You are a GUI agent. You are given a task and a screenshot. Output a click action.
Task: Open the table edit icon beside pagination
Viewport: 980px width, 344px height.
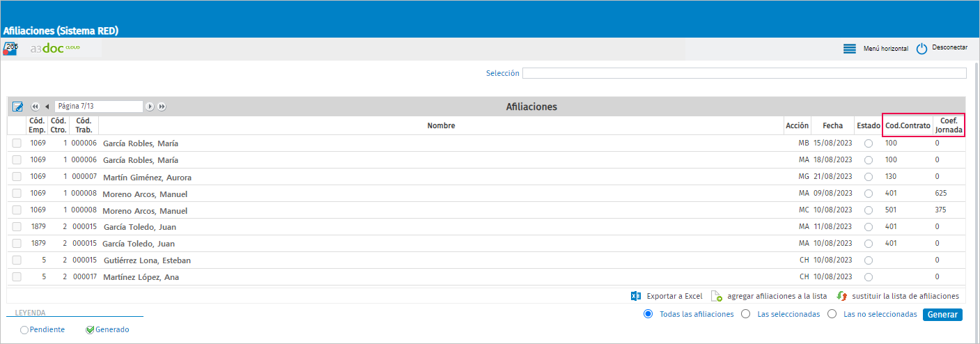[x=18, y=107]
